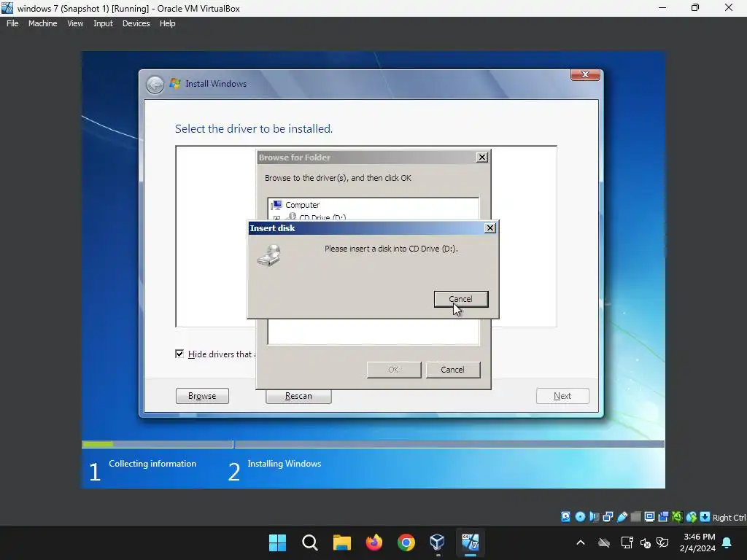
Task: Open the clock showing 3:46 PM
Action: pyautogui.click(x=698, y=542)
